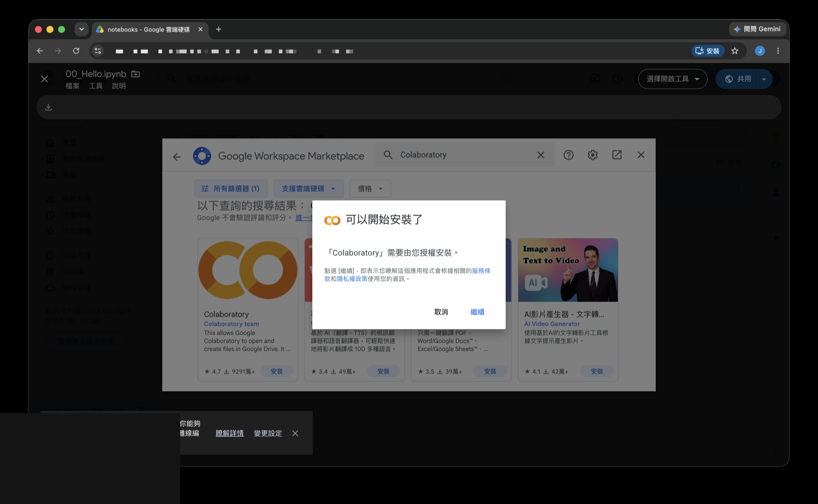Download the file via toolbar icon
This screenshot has width=818, height=504.
[x=49, y=107]
